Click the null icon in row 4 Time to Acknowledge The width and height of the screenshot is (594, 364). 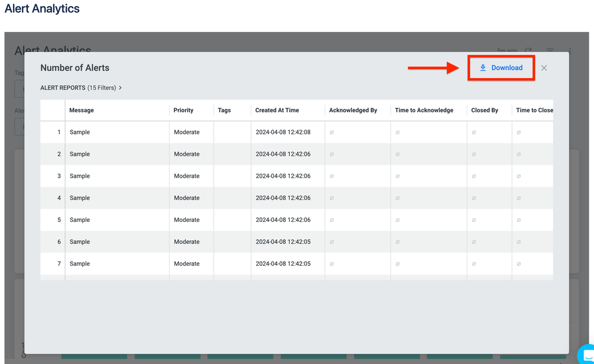pyautogui.click(x=397, y=197)
